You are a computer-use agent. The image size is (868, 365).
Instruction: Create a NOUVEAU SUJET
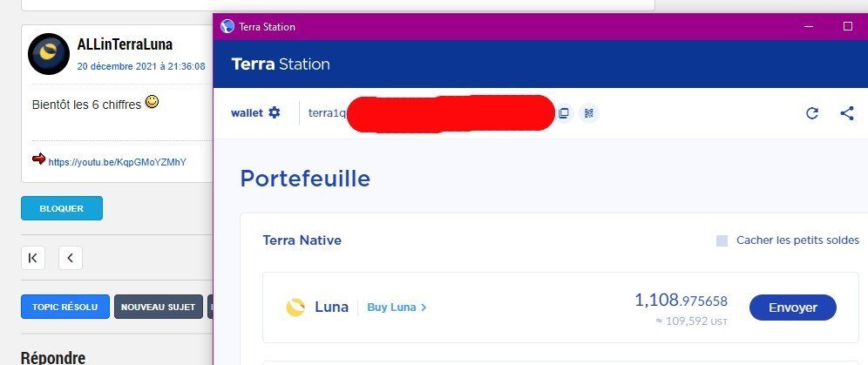(159, 307)
